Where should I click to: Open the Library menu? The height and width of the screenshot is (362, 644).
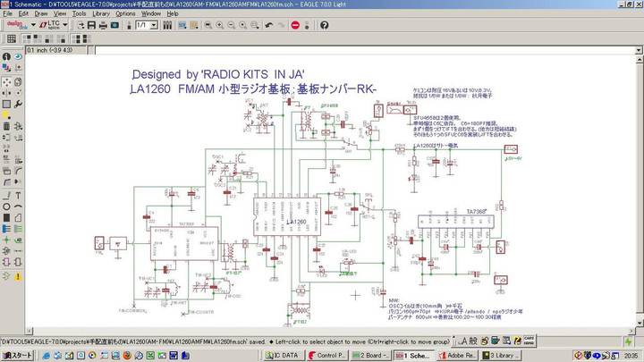pyautogui.click(x=101, y=14)
